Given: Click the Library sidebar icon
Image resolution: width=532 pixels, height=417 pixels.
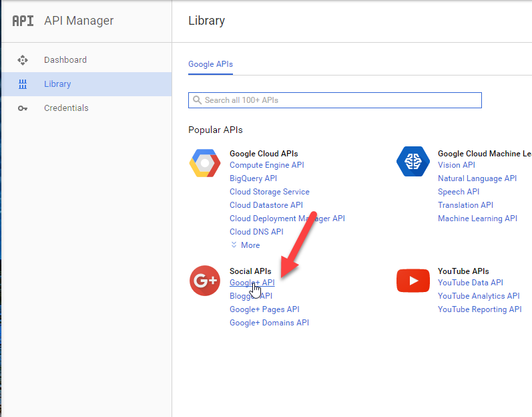Looking at the screenshot, I should [x=23, y=84].
